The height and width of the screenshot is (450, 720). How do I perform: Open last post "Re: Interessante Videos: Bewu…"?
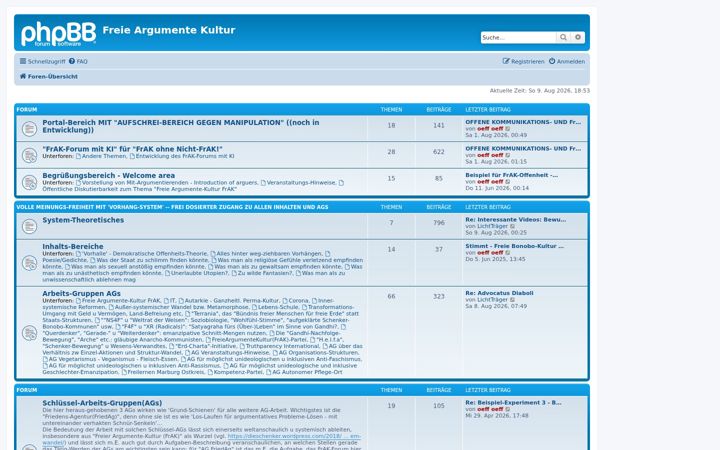pos(516,219)
